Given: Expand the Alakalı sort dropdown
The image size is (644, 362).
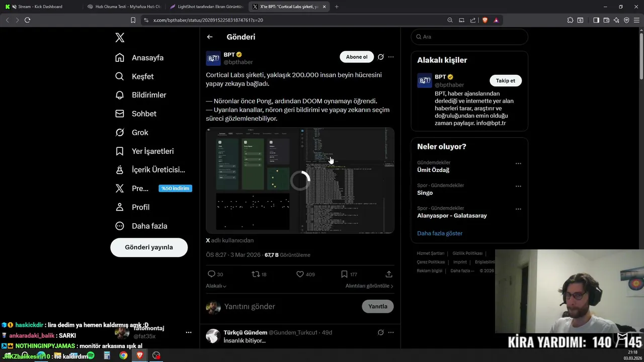Looking at the screenshot, I should (x=216, y=286).
